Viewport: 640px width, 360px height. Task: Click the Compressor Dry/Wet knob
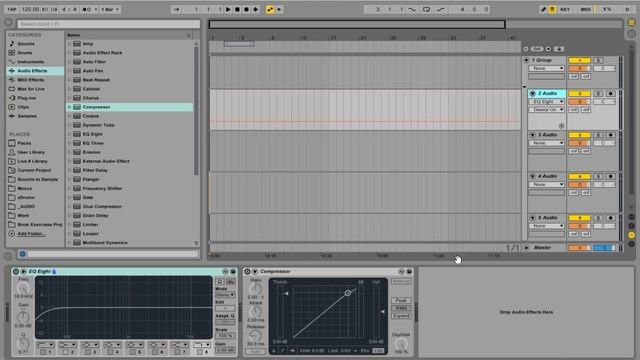(x=401, y=344)
